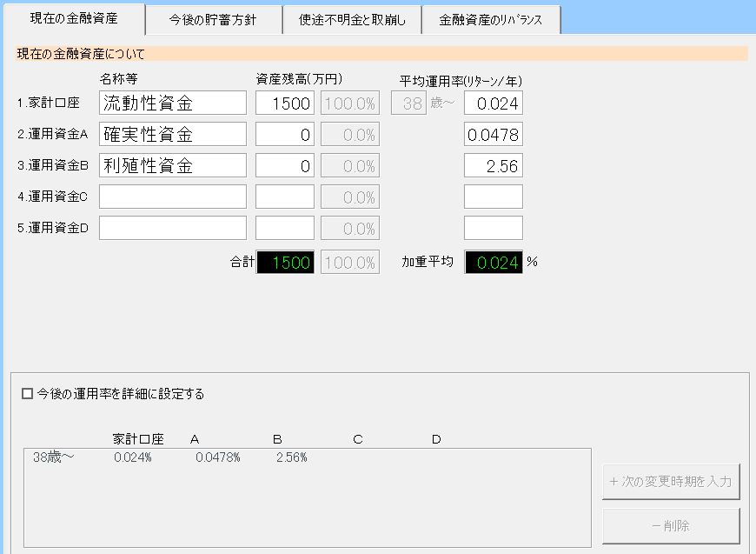Select the 38歳～ row in rate list

coord(174,457)
